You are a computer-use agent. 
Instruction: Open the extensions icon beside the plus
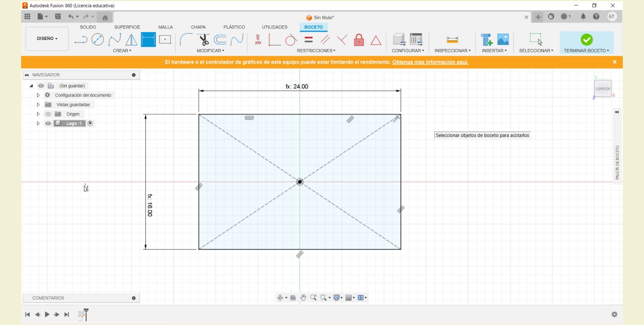[x=551, y=17]
